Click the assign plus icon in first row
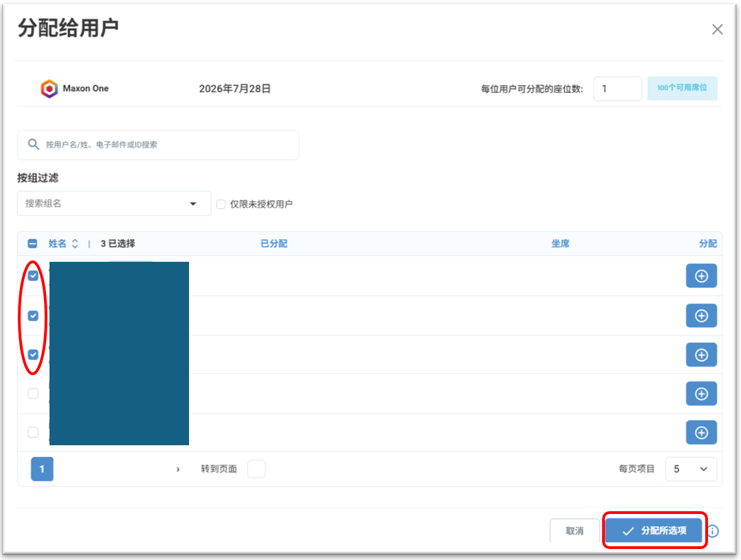Screen dimensions: 741x560 701,276
